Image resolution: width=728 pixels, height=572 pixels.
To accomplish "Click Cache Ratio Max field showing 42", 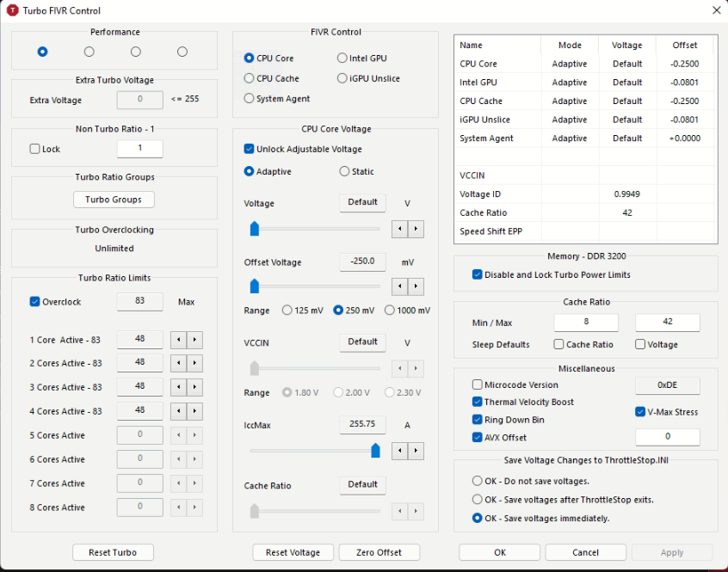I will pos(667,322).
